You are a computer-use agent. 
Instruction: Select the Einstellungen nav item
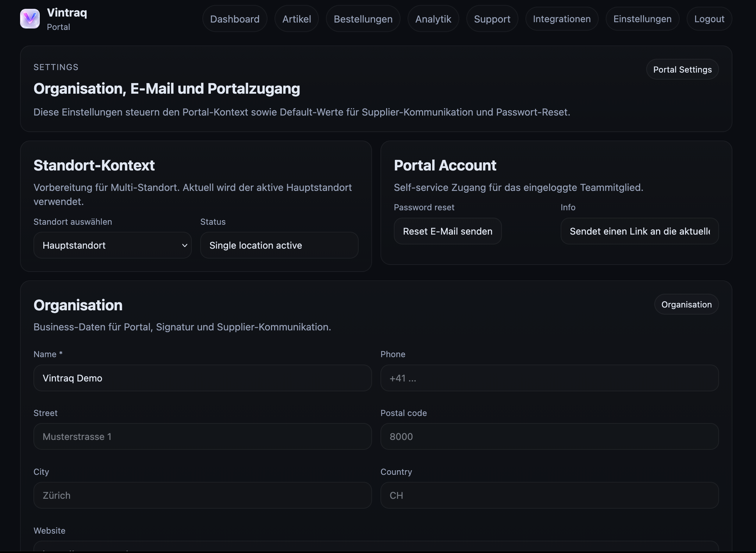click(642, 19)
